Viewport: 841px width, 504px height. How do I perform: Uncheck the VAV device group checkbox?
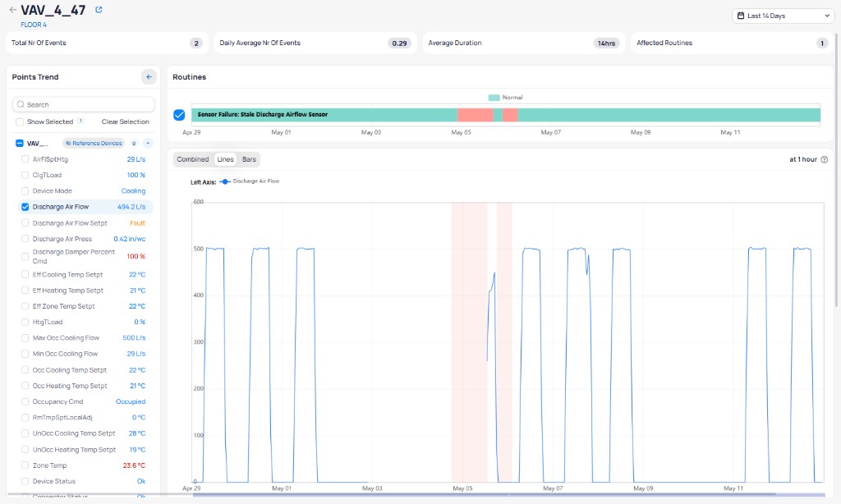(20, 143)
